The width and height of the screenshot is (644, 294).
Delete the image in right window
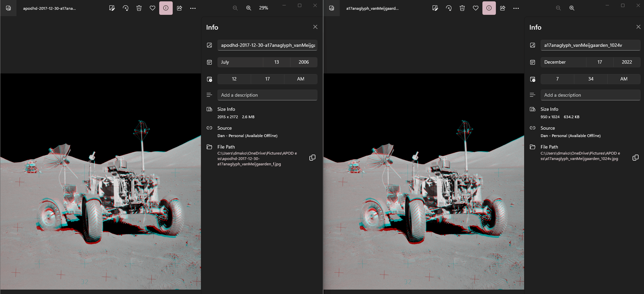(x=462, y=8)
